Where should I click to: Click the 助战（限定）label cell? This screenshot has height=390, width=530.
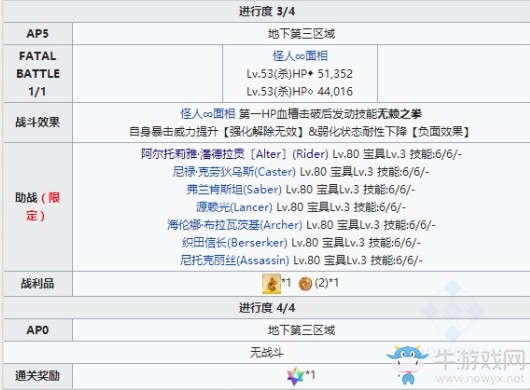tap(38, 206)
